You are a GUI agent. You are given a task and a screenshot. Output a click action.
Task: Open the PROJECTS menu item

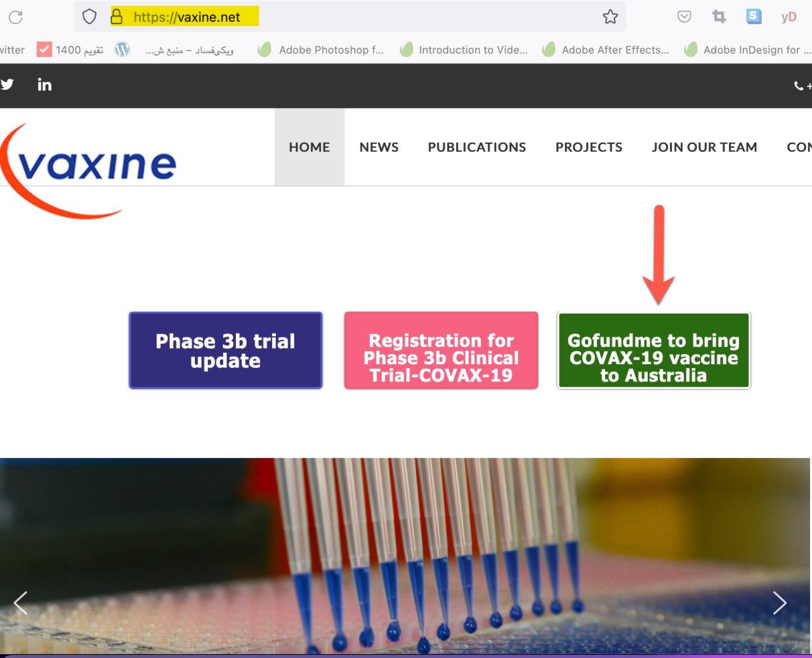point(589,147)
